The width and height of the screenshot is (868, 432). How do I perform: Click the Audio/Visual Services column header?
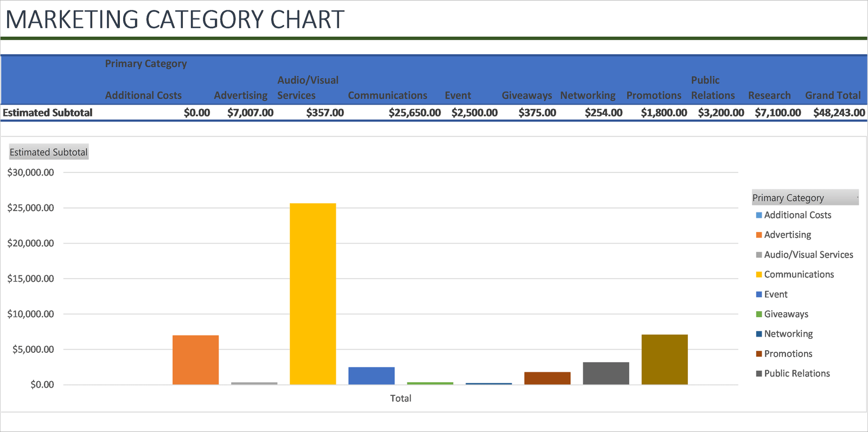[308, 88]
